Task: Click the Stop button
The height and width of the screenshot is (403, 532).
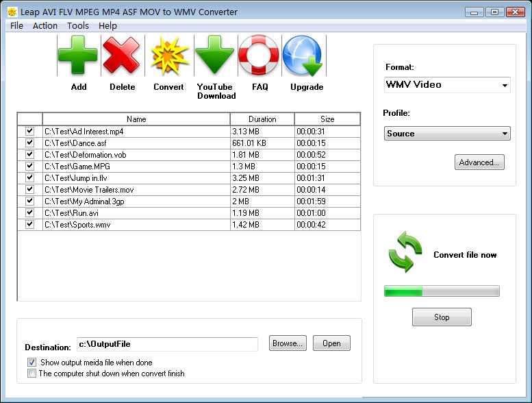Action: click(x=442, y=317)
